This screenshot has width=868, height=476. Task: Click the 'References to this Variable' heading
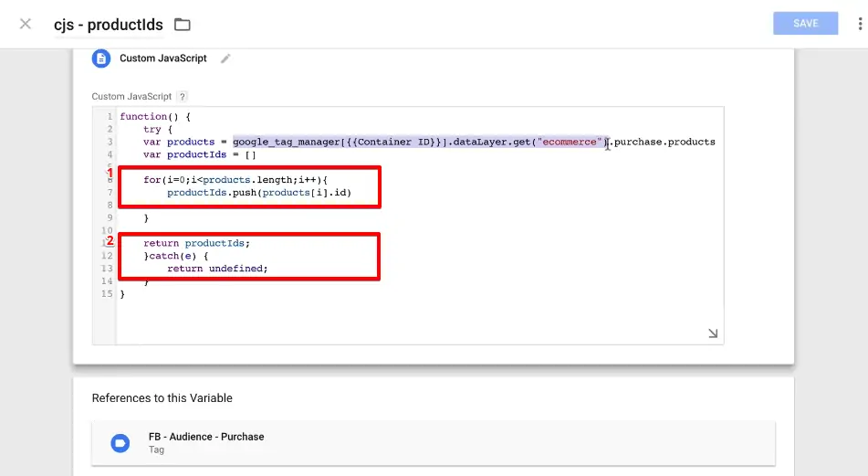point(162,397)
